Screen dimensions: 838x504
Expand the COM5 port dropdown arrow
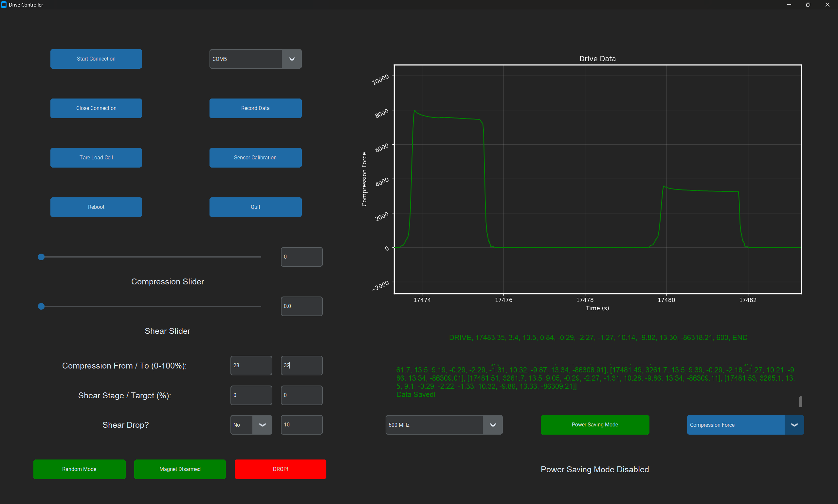pyautogui.click(x=291, y=59)
